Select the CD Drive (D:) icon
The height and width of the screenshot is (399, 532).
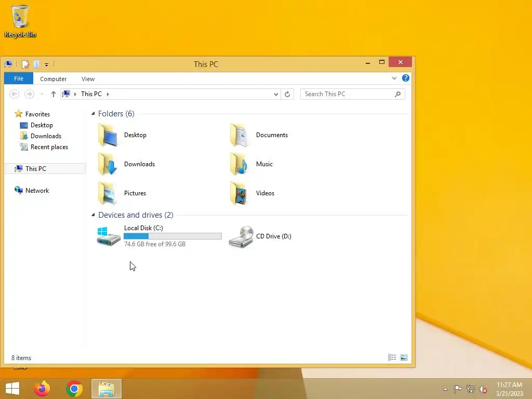point(241,237)
